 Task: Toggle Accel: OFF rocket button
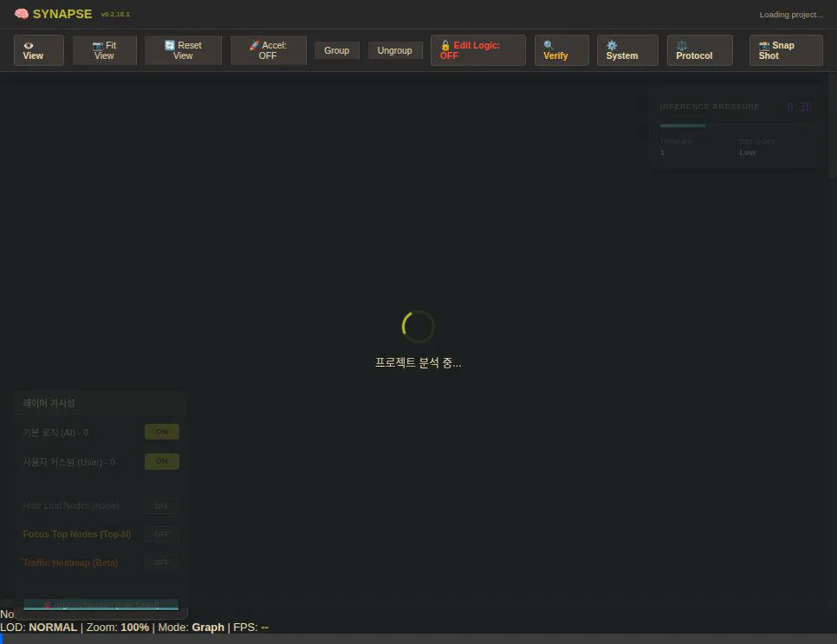268,50
